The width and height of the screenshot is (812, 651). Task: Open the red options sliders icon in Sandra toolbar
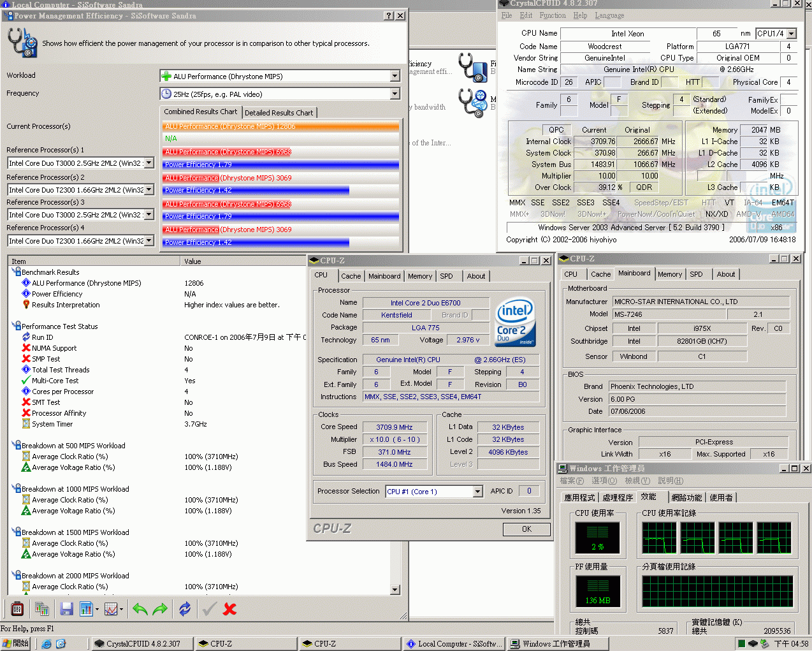pos(17,609)
